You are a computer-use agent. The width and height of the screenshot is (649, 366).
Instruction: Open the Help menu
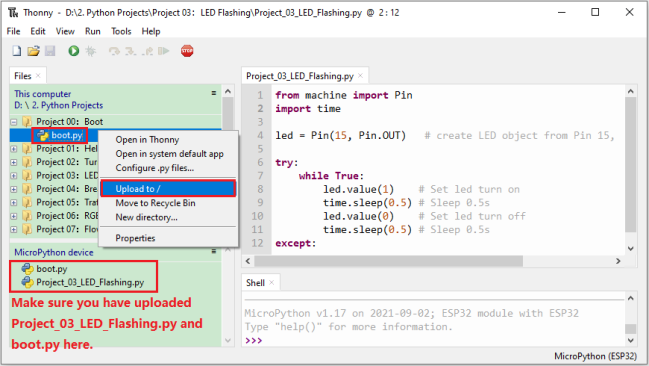pos(151,31)
